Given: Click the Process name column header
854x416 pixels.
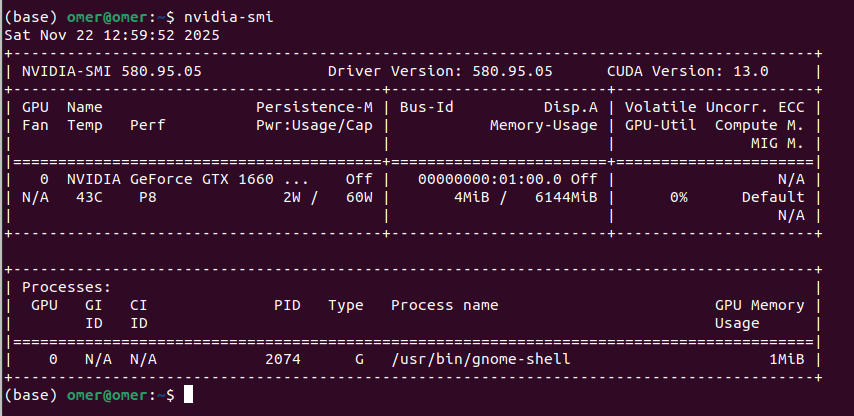Looking at the screenshot, I should (x=444, y=305).
